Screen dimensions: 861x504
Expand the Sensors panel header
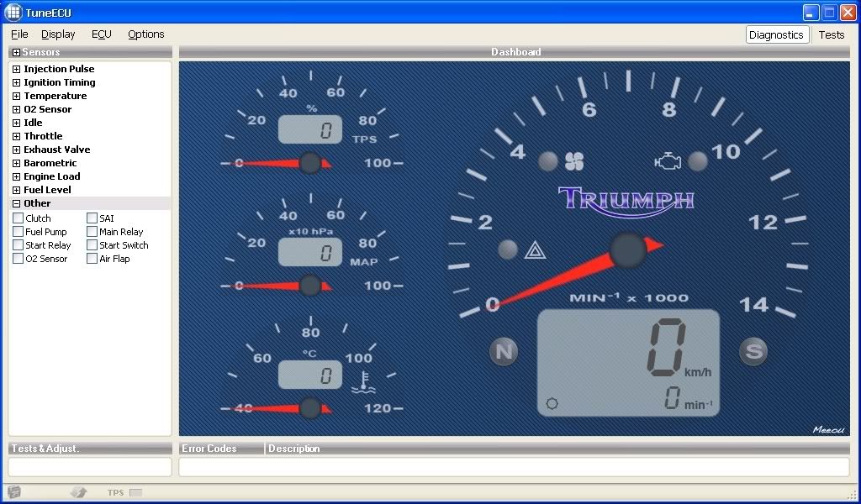17,53
